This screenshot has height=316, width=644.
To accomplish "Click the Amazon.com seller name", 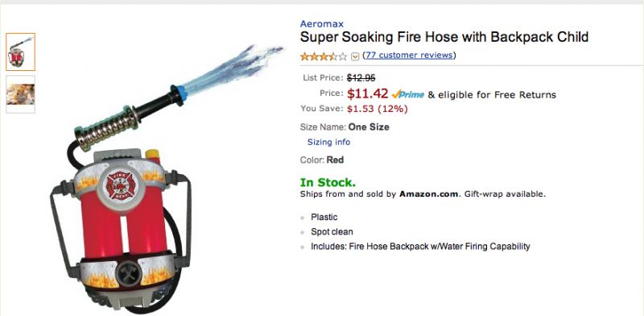I will coord(429,194).
